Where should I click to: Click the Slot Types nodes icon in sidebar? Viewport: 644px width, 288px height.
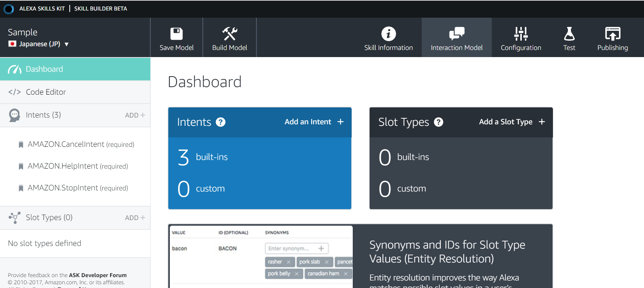coord(15,217)
